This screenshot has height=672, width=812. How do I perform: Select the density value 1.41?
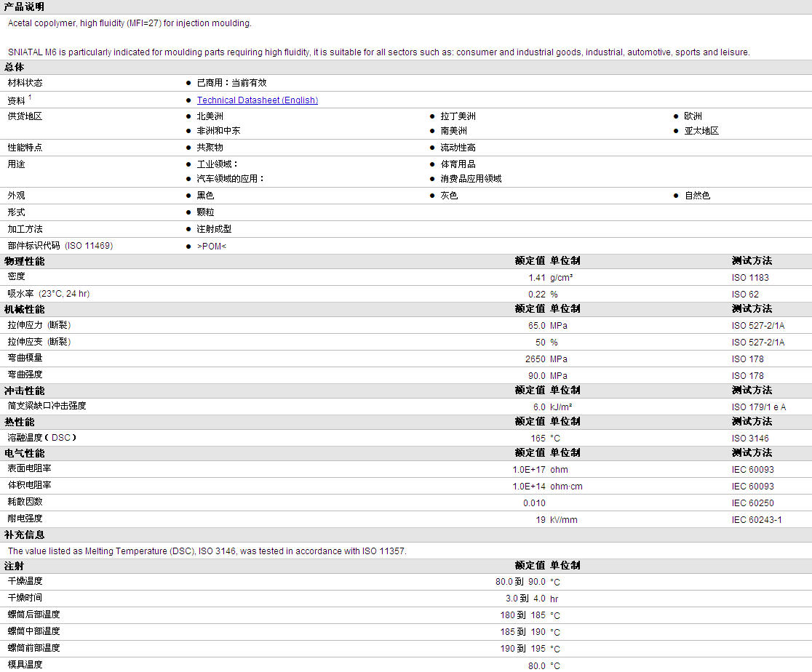point(536,278)
